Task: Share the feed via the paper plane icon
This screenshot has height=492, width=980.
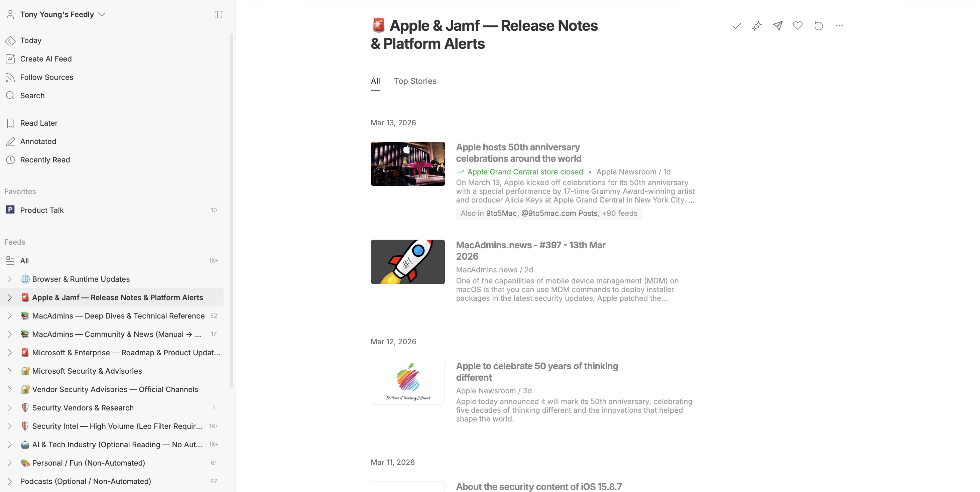Action: (777, 26)
